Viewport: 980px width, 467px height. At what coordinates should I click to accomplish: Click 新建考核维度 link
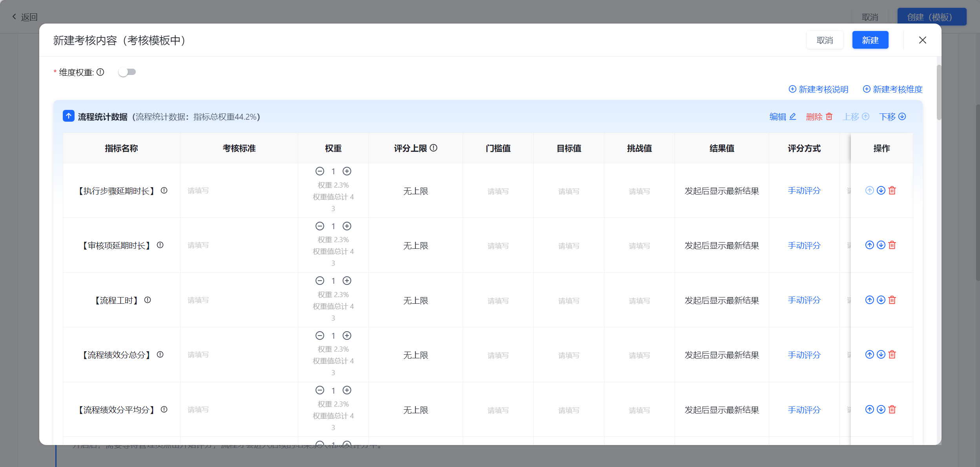tap(892, 89)
